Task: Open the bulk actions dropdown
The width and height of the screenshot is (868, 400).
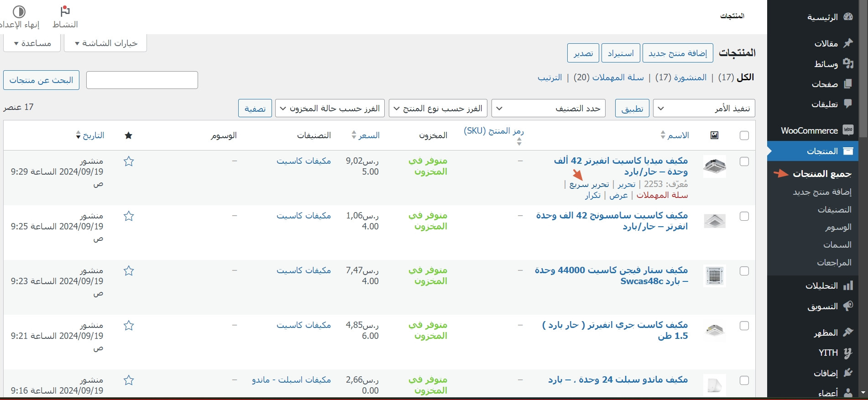Action: [x=704, y=109]
